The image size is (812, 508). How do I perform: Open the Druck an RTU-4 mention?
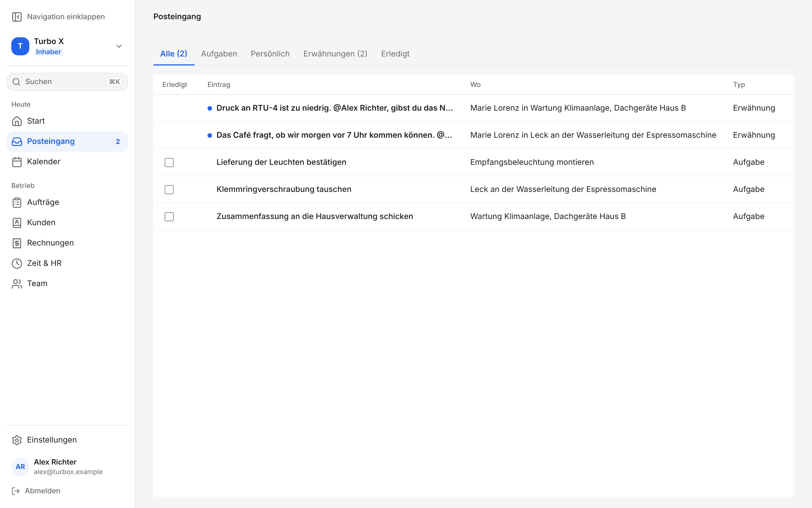[x=335, y=108]
